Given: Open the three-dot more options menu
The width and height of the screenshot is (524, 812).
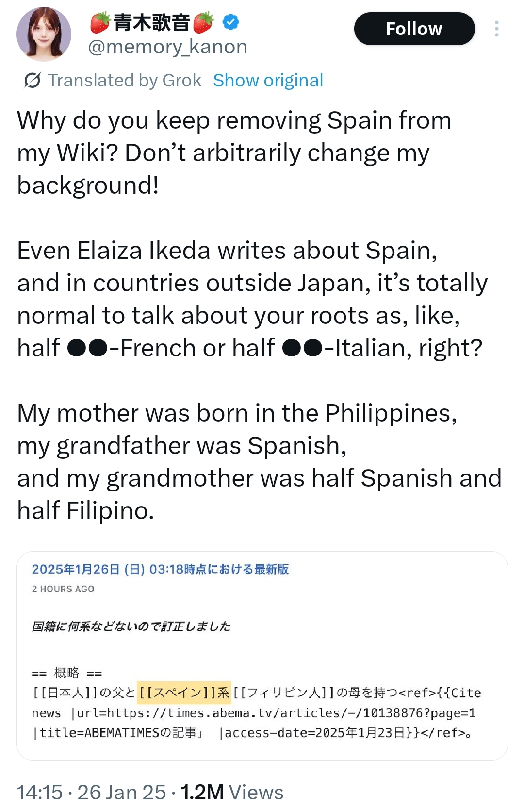Looking at the screenshot, I should (x=496, y=29).
